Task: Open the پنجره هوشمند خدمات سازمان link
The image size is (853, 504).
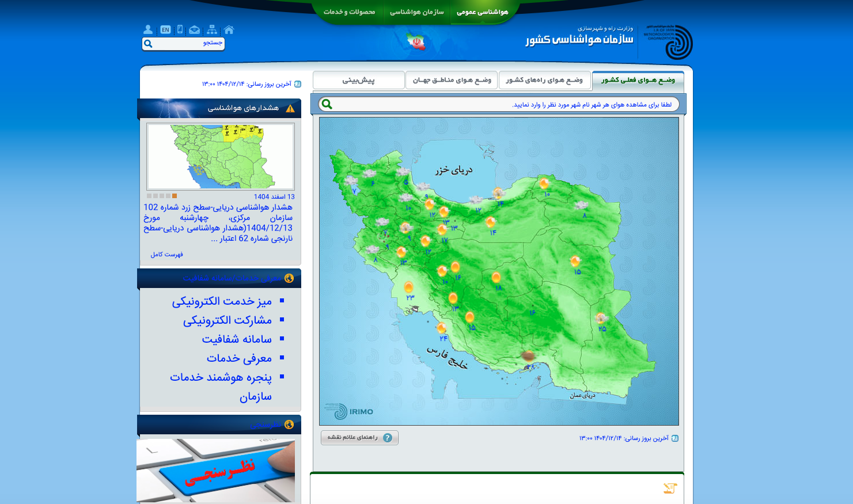Action: [x=221, y=386]
